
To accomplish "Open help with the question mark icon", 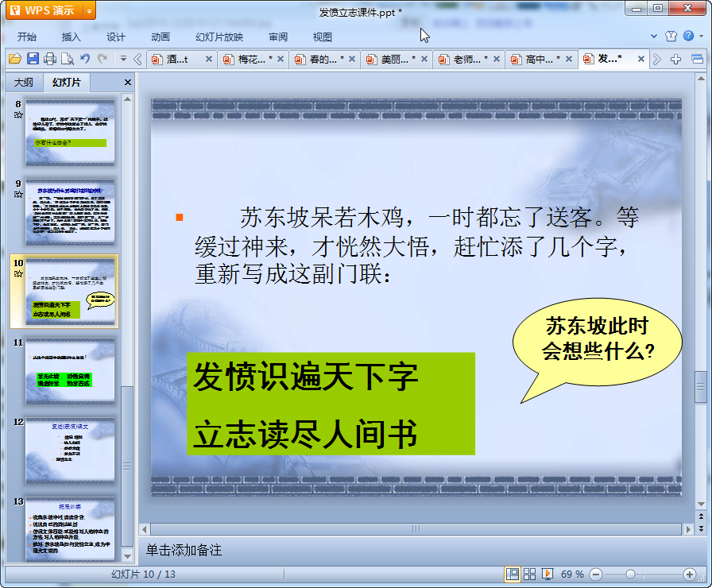I will (688, 36).
